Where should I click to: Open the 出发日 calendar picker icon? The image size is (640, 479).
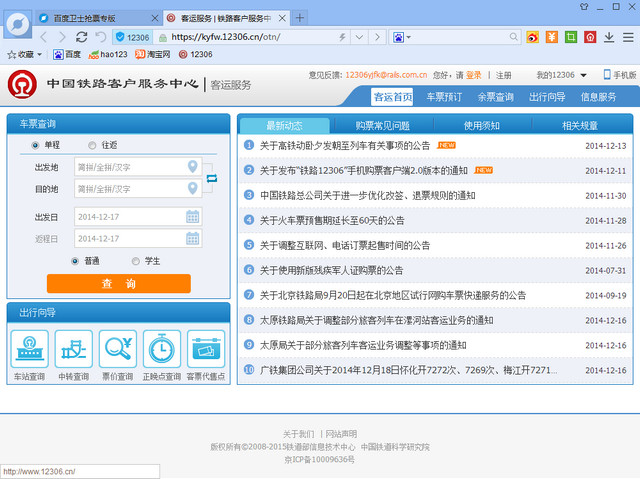[x=192, y=217]
